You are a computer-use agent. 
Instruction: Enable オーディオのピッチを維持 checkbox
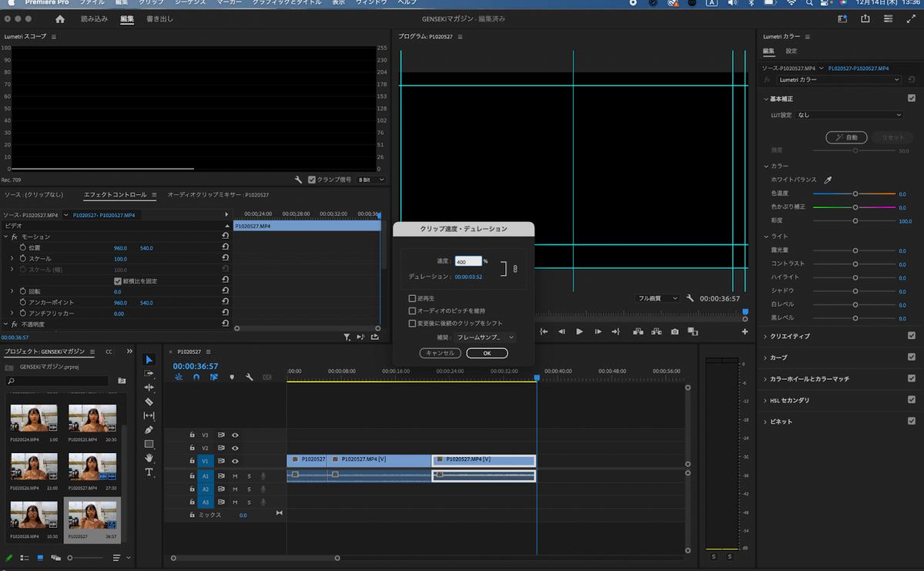coord(413,311)
